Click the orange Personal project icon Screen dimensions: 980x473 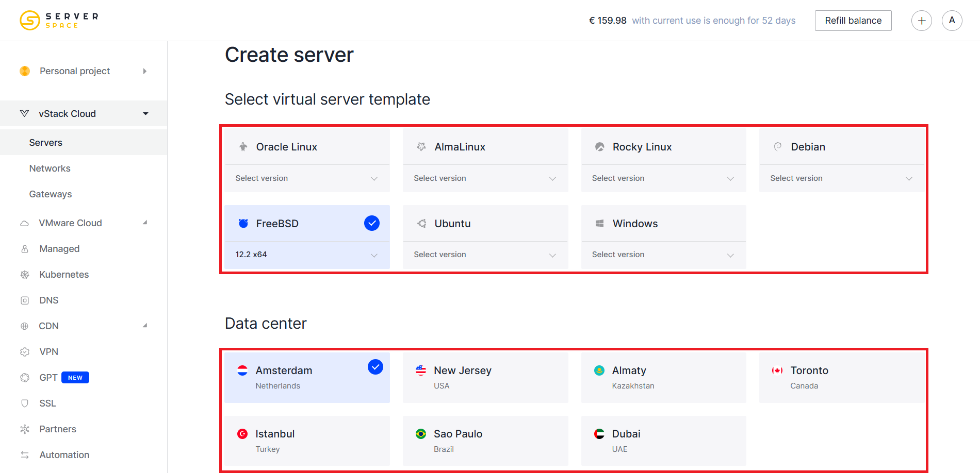pyautogui.click(x=25, y=71)
